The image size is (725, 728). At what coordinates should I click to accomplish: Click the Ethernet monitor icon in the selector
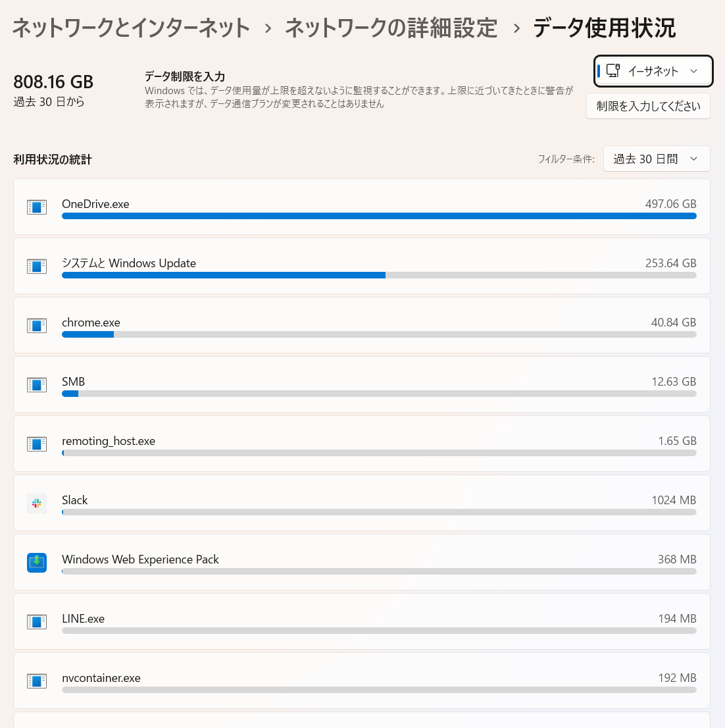[x=614, y=70]
